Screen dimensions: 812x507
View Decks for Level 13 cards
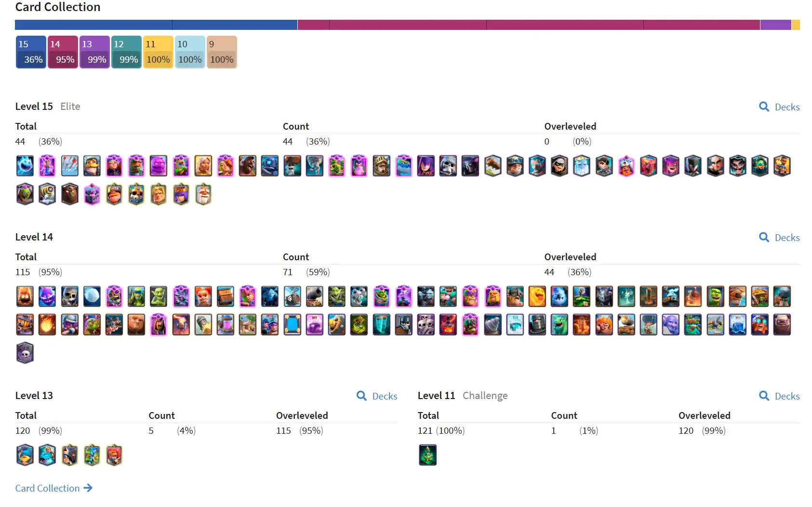point(377,396)
